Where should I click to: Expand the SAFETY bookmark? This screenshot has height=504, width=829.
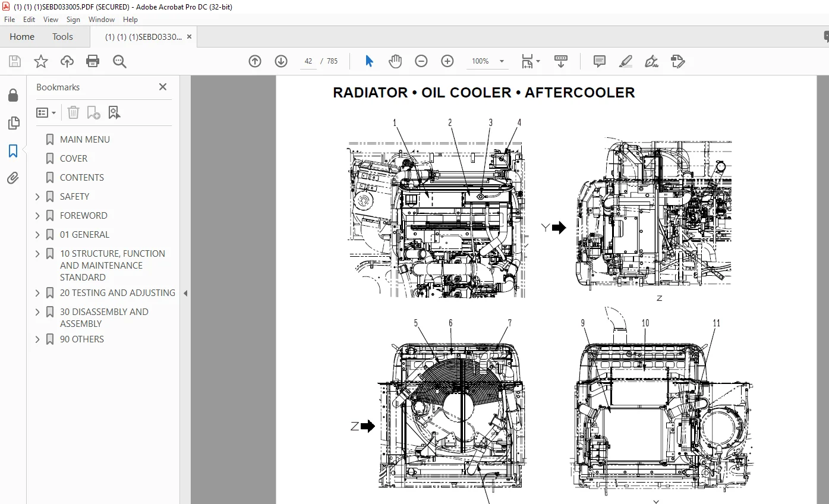[x=38, y=197]
